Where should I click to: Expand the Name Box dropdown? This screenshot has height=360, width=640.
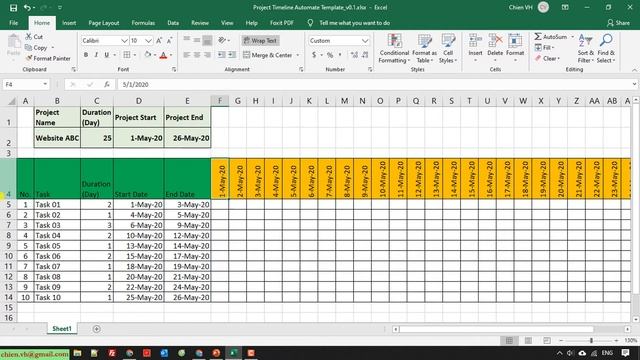click(x=45, y=84)
